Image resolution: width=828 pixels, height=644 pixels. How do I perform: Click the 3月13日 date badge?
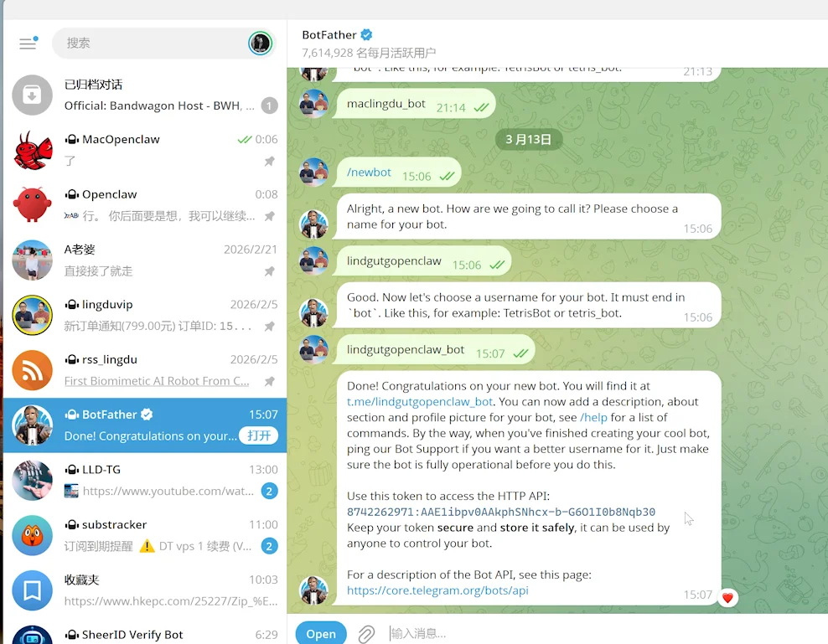[x=528, y=139]
